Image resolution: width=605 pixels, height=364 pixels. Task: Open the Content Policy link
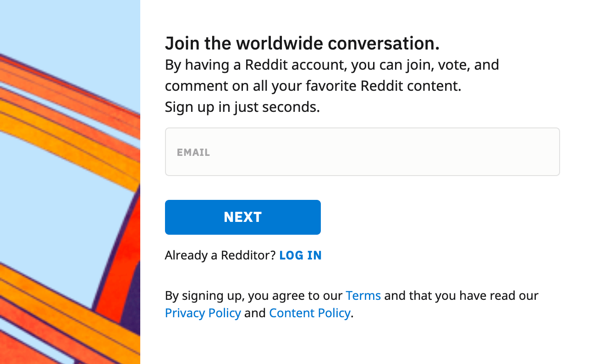tap(309, 313)
